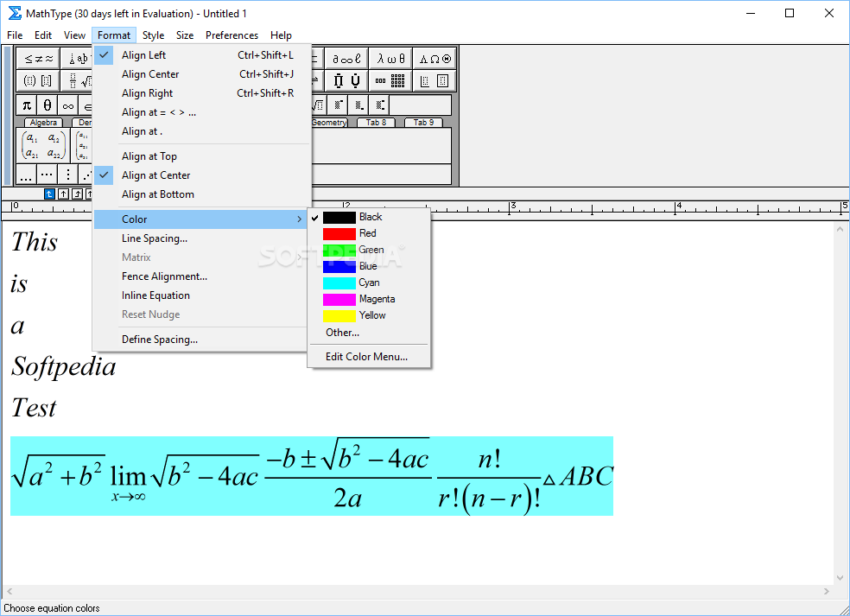Open Line Spacing… dialog

point(201,238)
